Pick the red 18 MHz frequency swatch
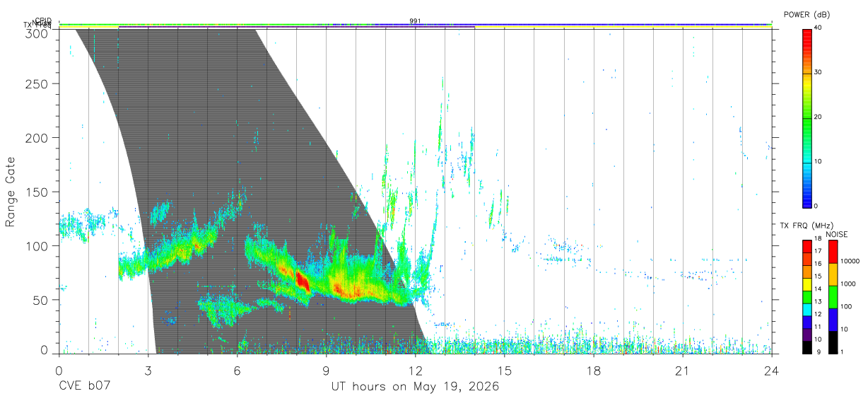Image resolution: width=868 pixels, height=401 pixels. click(x=807, y=245)
